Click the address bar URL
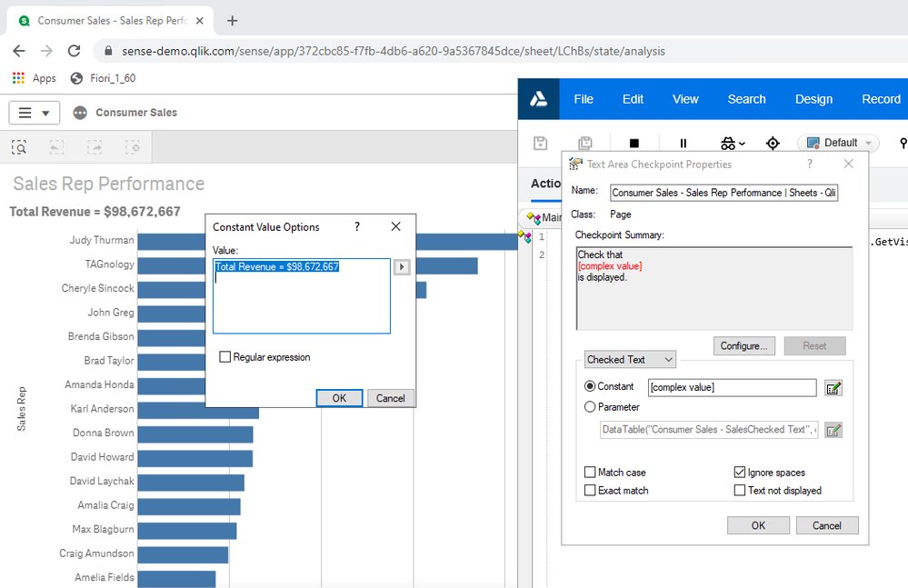 pos(394,51)
